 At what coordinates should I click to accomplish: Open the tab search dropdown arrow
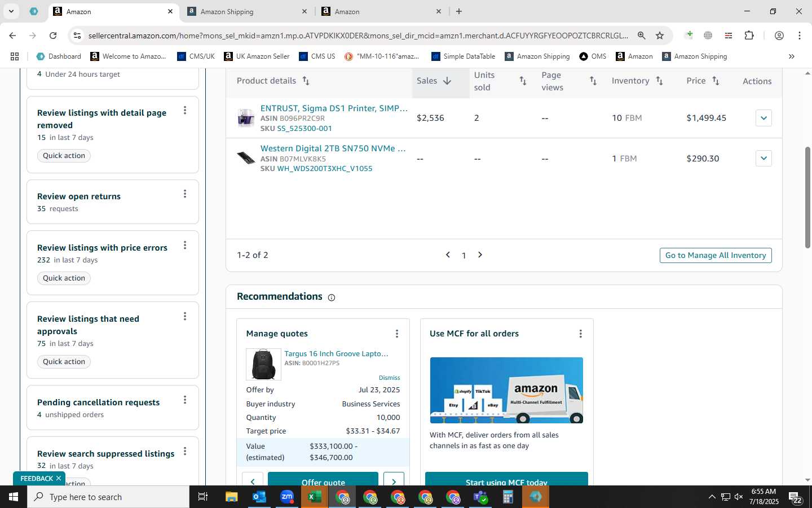[11, 11]
